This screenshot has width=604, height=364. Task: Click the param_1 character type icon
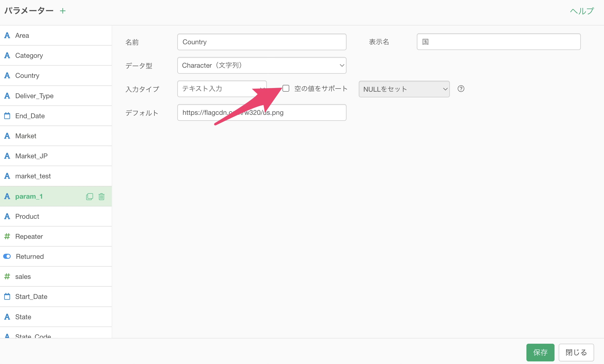point(7,196)
